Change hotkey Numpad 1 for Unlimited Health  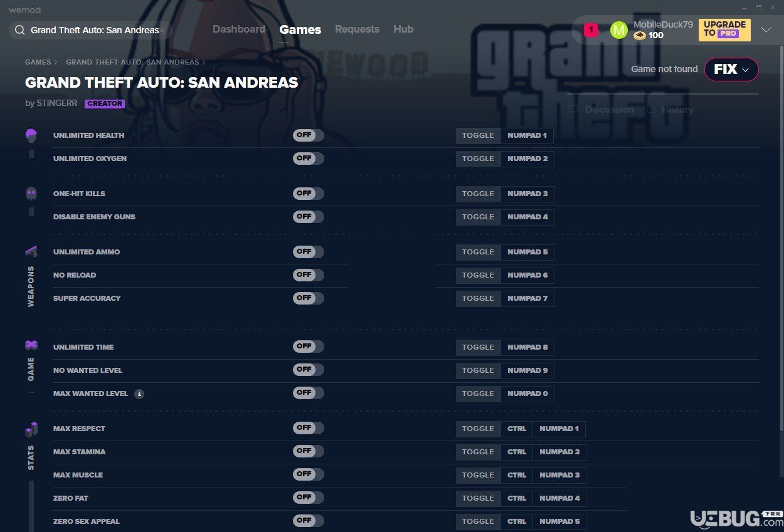tap(527, 135)
